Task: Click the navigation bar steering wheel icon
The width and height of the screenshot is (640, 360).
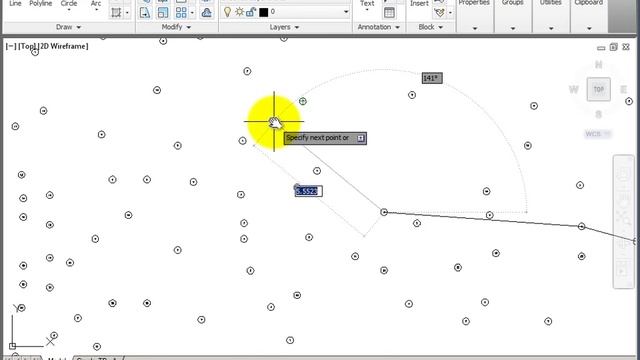Action: (623, 174)
